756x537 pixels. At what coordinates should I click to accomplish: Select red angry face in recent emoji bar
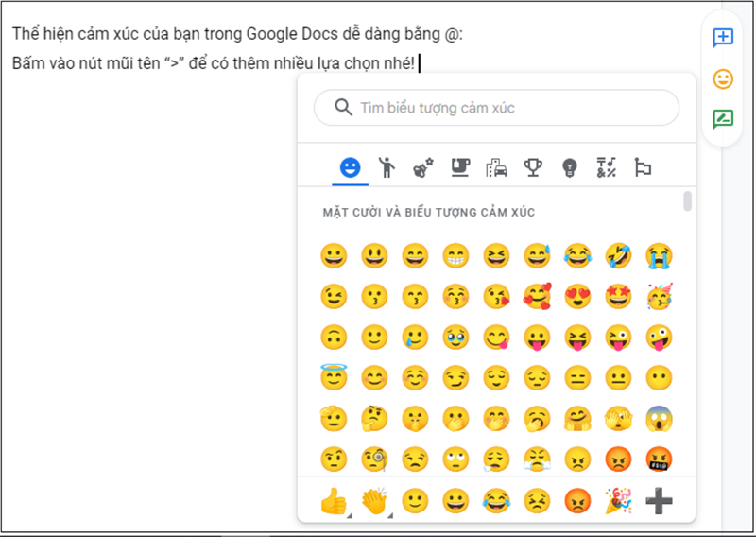pos(577,501)
